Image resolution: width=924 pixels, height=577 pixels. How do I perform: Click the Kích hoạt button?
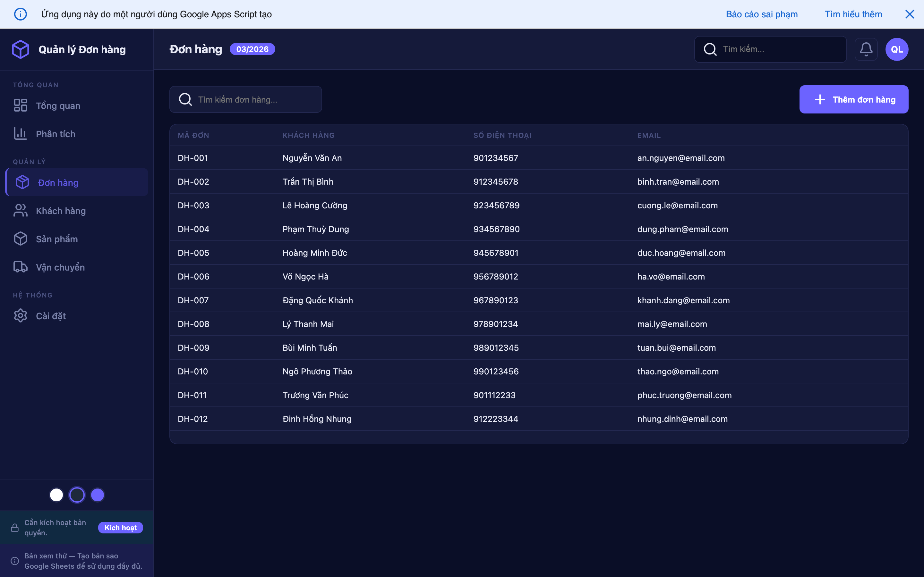pyautogui.click(x=120, y=527)
